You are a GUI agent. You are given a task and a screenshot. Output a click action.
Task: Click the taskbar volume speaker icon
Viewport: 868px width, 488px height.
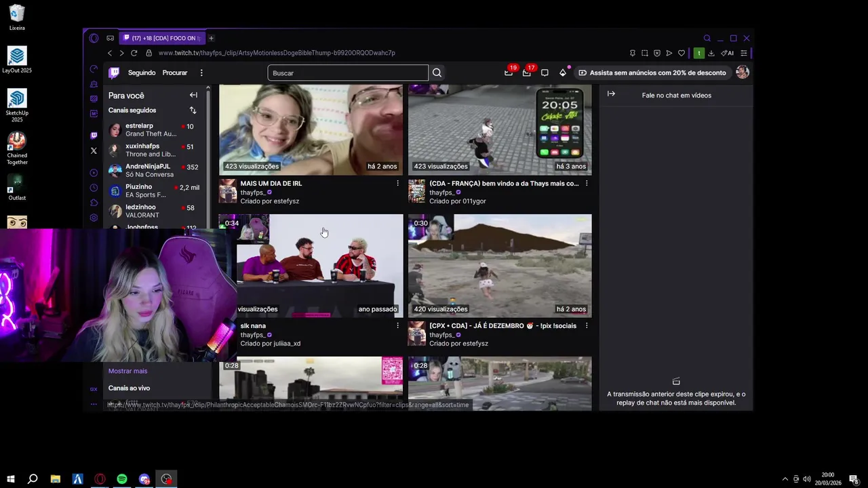pyautogui.click(x=806, y=479)
